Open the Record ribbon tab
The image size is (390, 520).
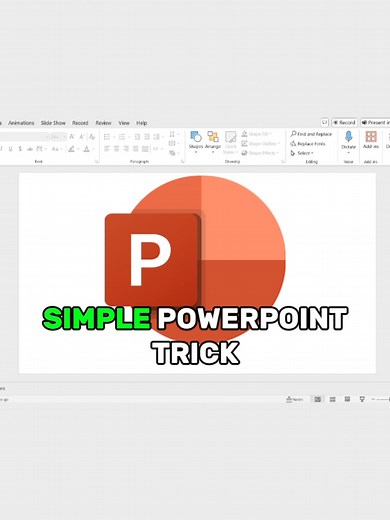pos(80,123)
